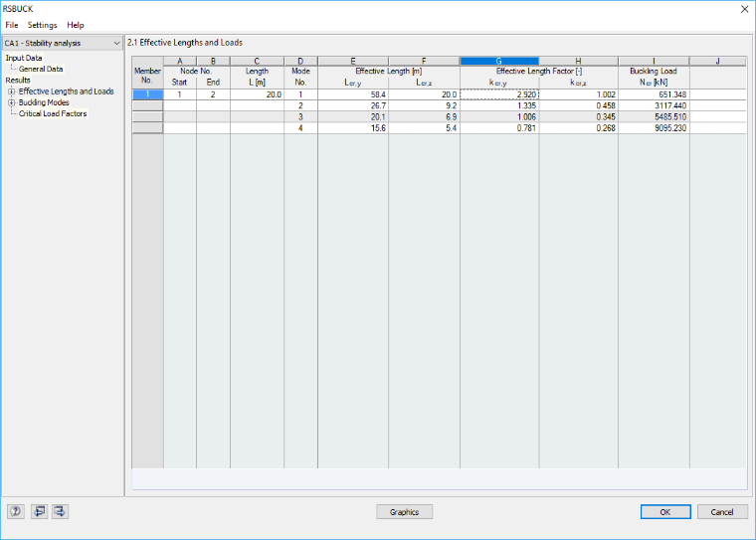Image resolution: width=756 pixels, height=540 pixels.
Task: Select Critical Load Factors tree item
Action: coord(53,113)
